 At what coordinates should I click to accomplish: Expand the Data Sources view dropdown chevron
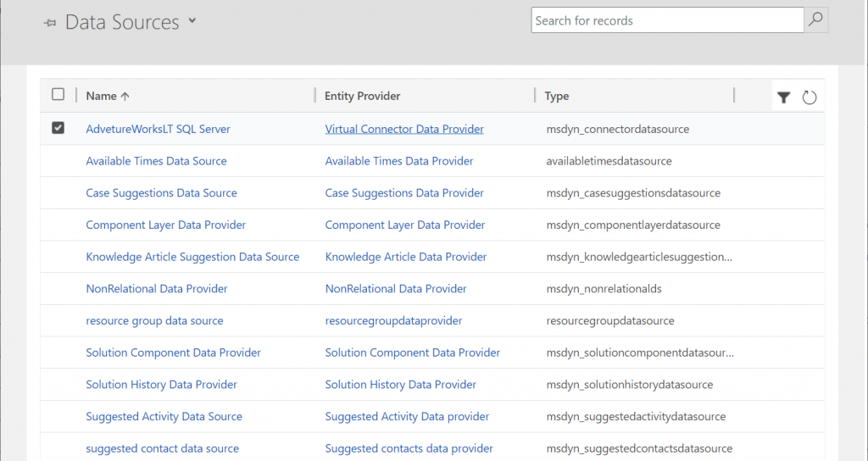(192, 20)
